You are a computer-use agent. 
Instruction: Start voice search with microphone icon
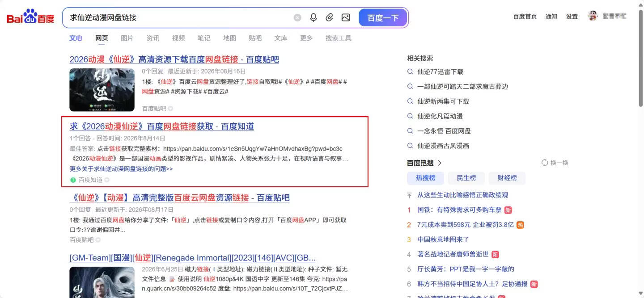(x=314, y=17)
